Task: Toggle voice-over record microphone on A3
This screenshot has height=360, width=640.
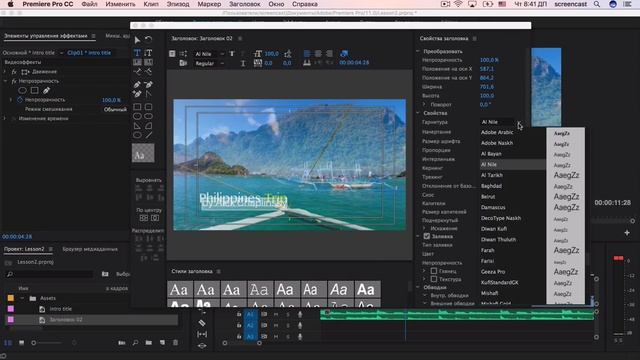Action: click(x=300, y=336)
